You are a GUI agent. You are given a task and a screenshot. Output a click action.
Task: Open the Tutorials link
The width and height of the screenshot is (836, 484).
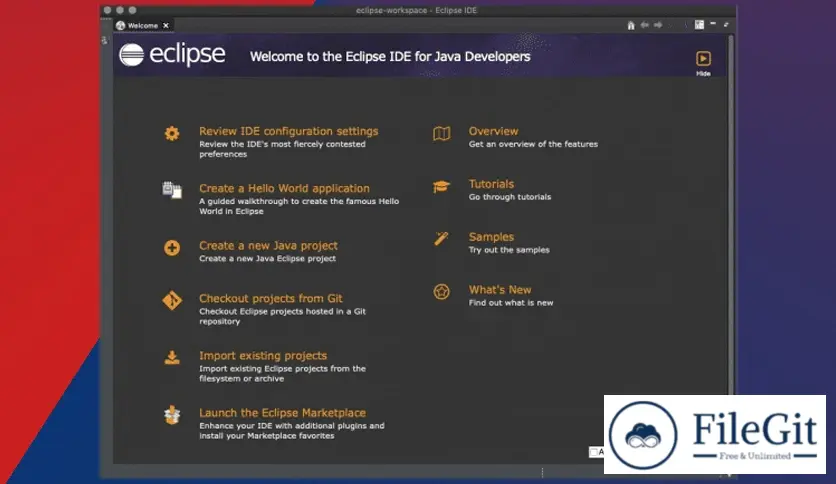[491, 184]
